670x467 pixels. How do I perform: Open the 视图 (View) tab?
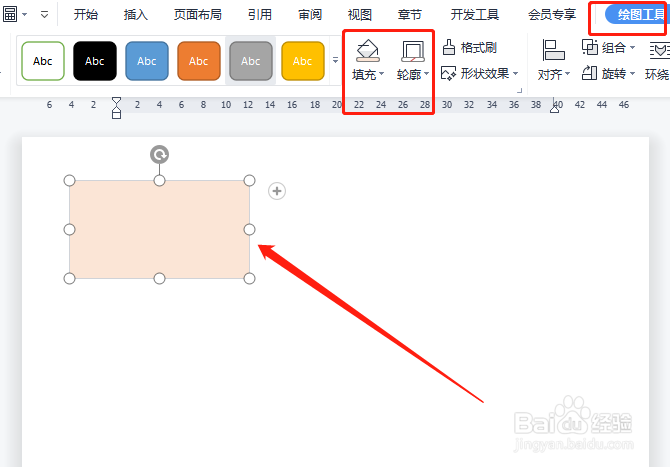(359, 15)
